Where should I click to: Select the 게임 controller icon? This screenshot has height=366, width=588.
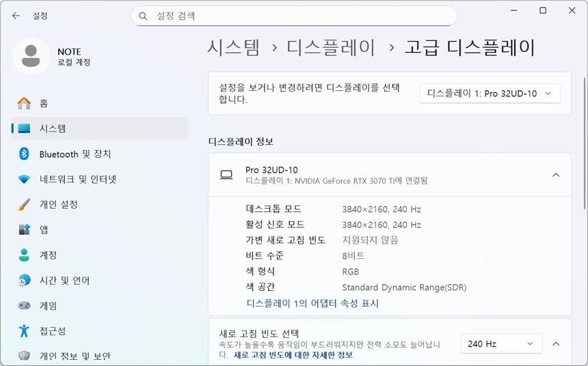[x=24, y=305]
